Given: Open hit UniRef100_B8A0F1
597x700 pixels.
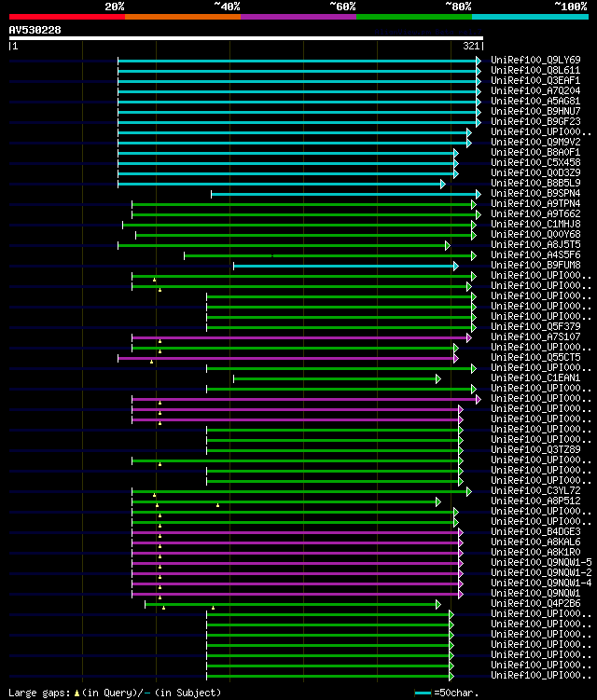Looking at the screenshot, I should tap(535, 152).
